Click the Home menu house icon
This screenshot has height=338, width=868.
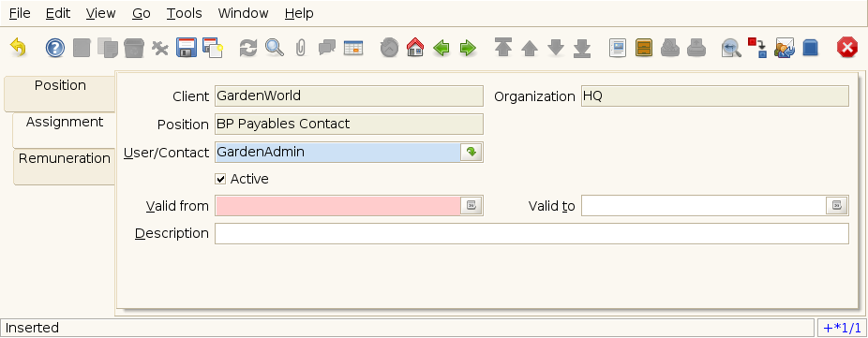pos(415,48)
